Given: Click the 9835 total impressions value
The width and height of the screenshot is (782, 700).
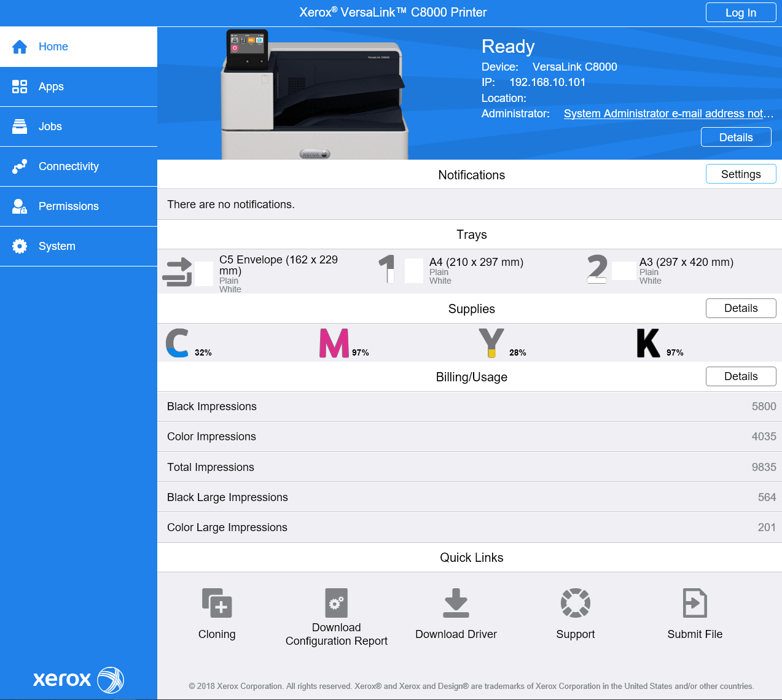Looking at the screenshot, I should [764, 467].
